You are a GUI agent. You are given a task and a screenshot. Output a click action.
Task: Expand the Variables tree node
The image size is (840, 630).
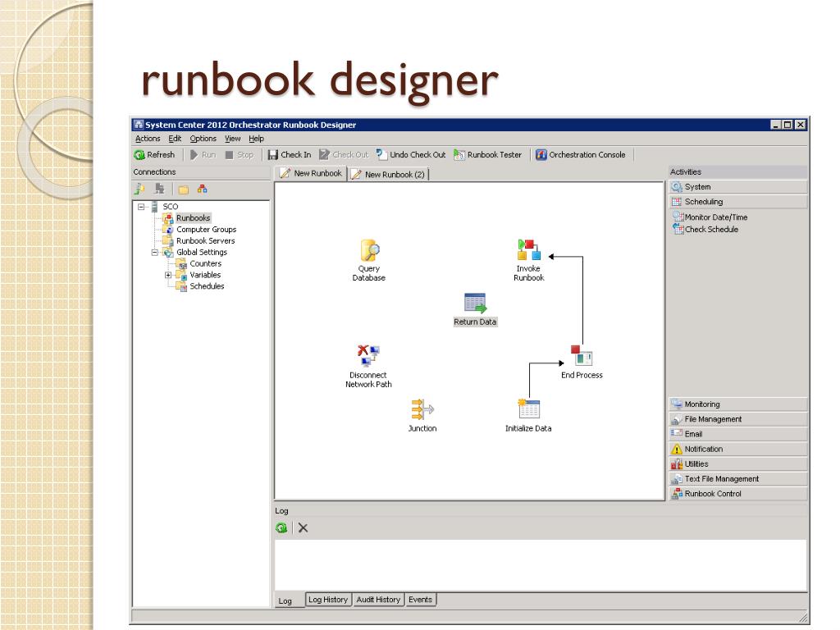pos(168,275)
